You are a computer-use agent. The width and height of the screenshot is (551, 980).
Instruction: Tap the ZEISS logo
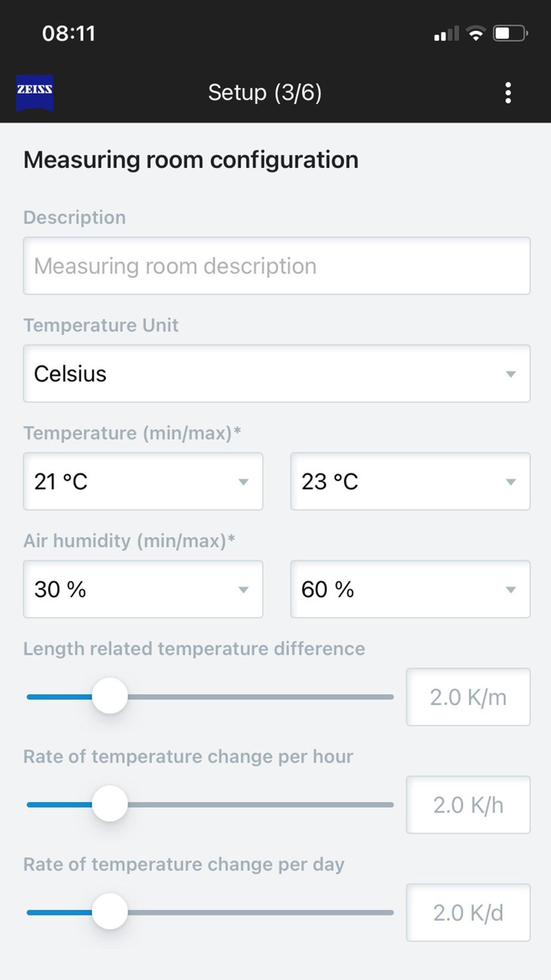33,93
